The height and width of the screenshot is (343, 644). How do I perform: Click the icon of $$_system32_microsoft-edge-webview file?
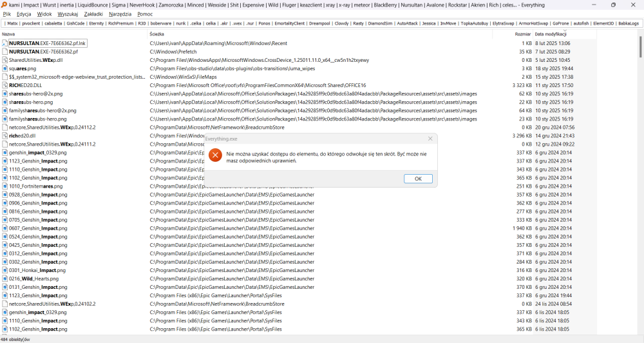coord(5,77)
